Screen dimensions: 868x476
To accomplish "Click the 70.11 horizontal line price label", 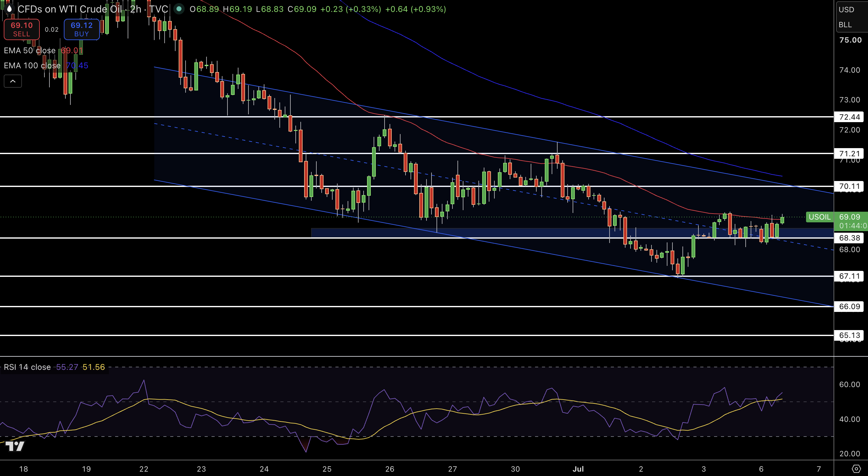I will [x=849, y=186].
